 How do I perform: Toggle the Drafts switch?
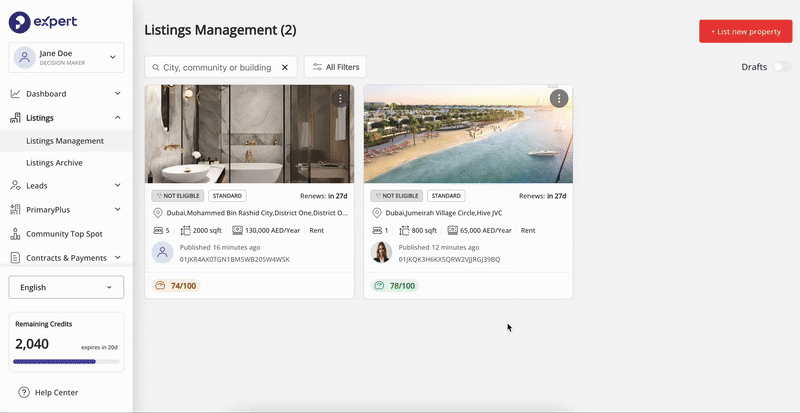782,67
